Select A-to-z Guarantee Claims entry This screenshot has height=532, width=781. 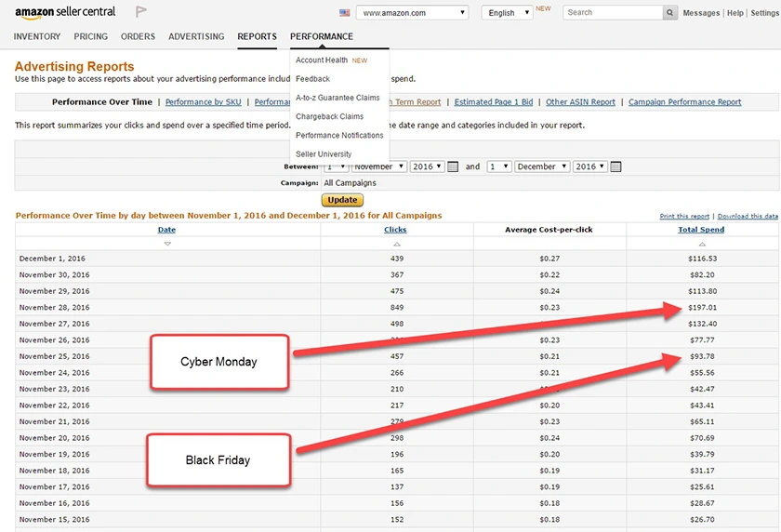[338, 99]
